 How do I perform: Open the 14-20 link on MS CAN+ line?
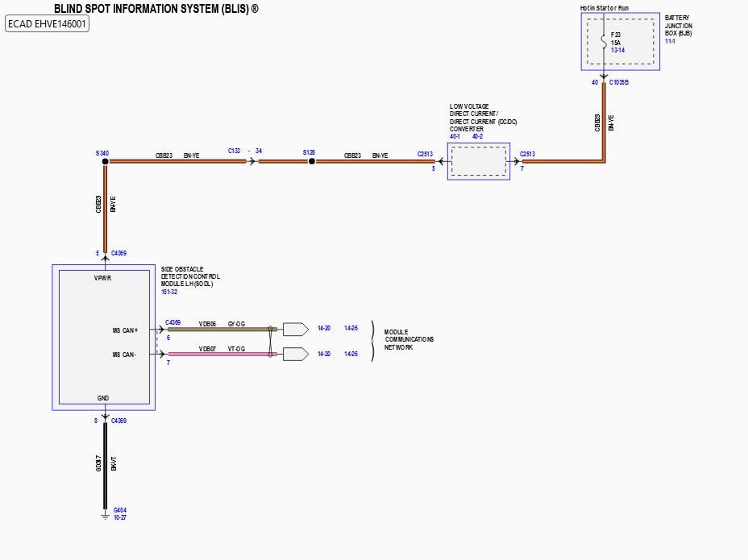pos(323,329)
